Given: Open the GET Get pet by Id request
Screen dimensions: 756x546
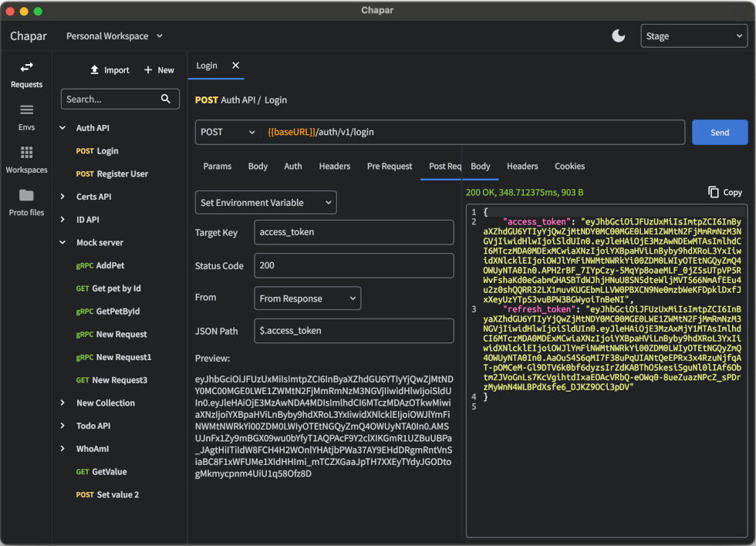Looking at the screenshot, I should click(x=108, y=288).
